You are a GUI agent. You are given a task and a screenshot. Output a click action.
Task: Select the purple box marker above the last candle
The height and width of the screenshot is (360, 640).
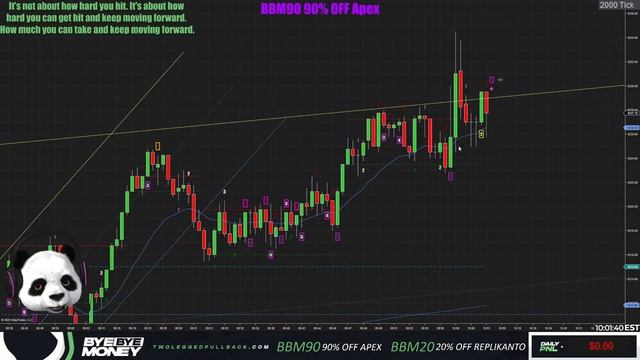click(491, 80)
